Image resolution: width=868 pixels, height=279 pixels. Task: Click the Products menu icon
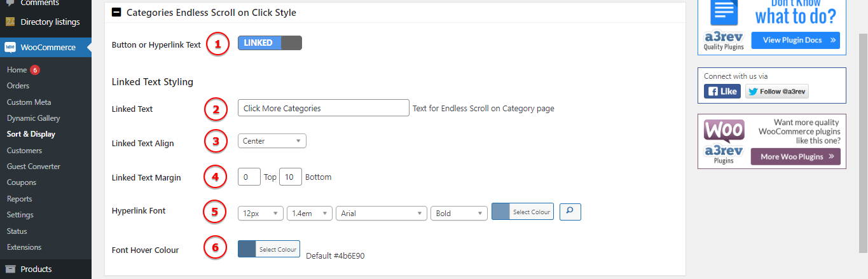click(x=10, y=269)
